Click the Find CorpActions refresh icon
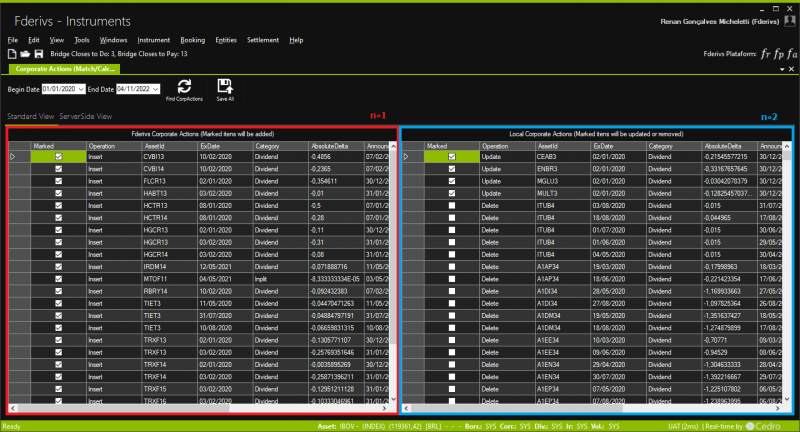Image resolution: width=800 pixels, height=432 pixels. tap(184, 86)
